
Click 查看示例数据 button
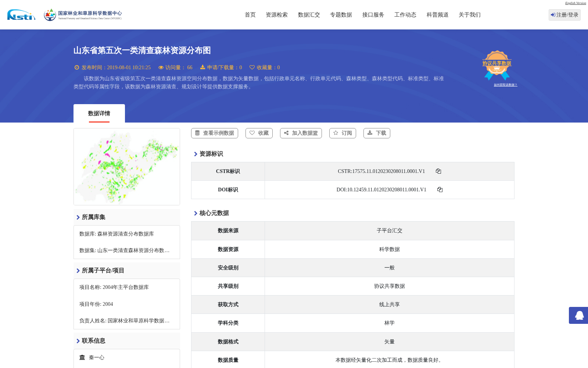[x=215, y=133]
